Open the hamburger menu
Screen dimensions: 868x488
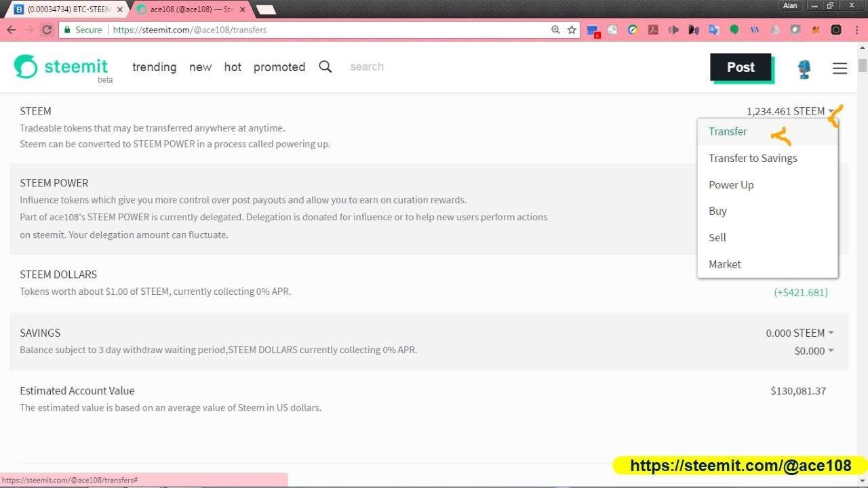pos(840,68)
